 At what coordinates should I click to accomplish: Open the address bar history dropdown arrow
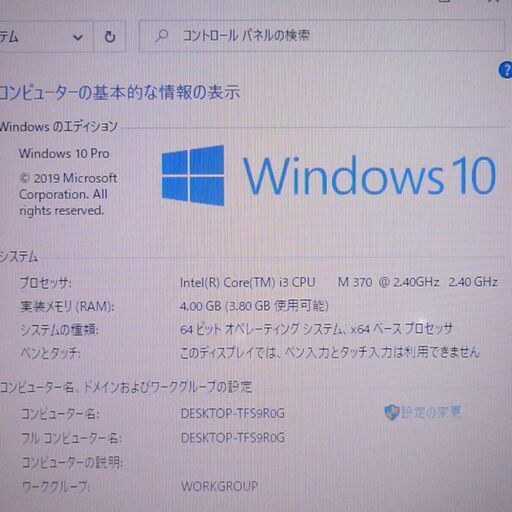[78, 37]
